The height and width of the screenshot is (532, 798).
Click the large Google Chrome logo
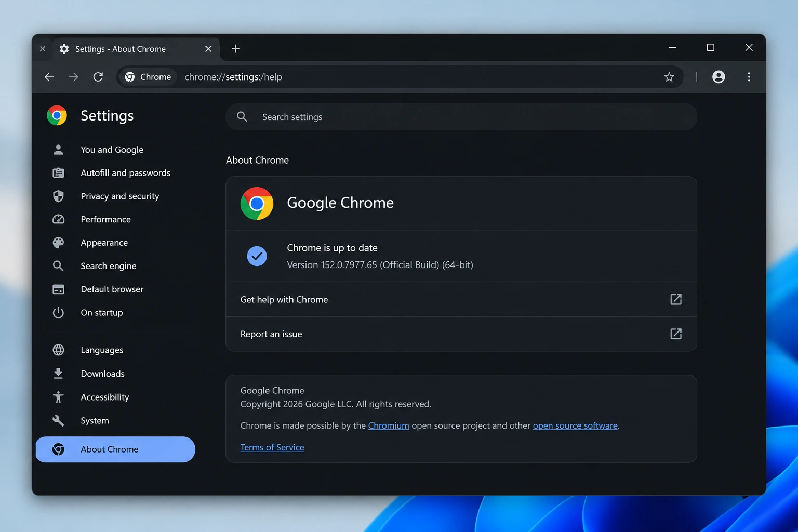coord(257,204)
